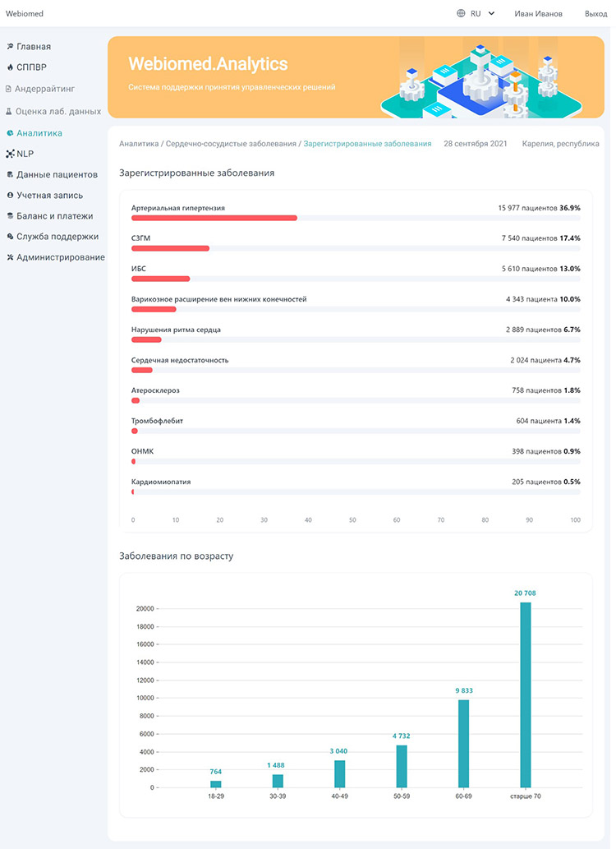Click the Кардиомиопатия row label
Image resolution: width=616 pixels, height=849 pixels.
161,482
